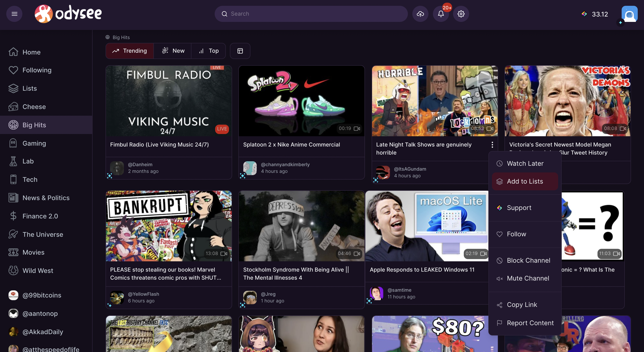Open the Wild West category
644x352 pixels.
click(46, 271)
